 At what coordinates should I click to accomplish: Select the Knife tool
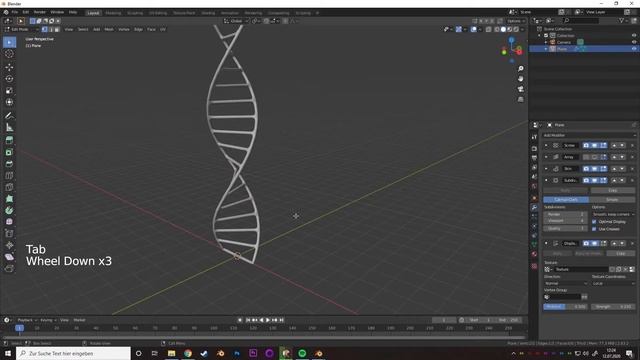point(9,187)
